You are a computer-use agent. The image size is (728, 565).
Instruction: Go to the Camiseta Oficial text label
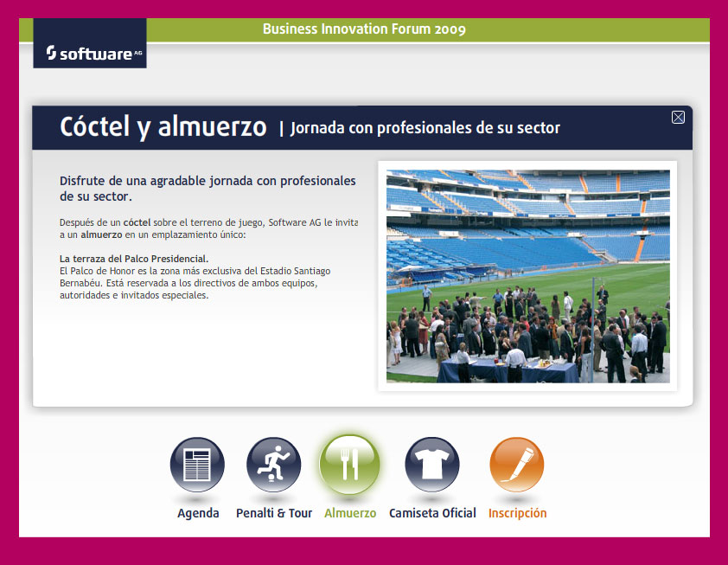(x=432, y=513)
